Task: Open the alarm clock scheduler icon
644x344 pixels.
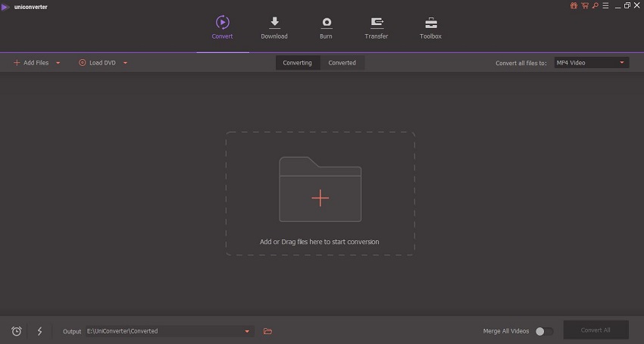Action: coord(17,331)
